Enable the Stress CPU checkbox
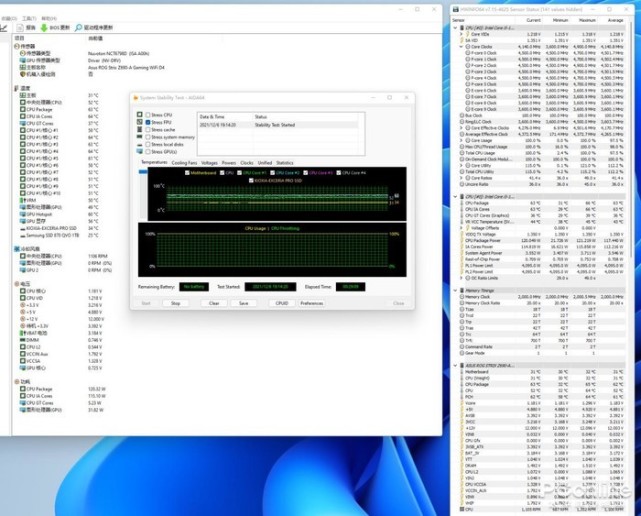The width and height of the screenshot is (641, 516). pos(148,116)
